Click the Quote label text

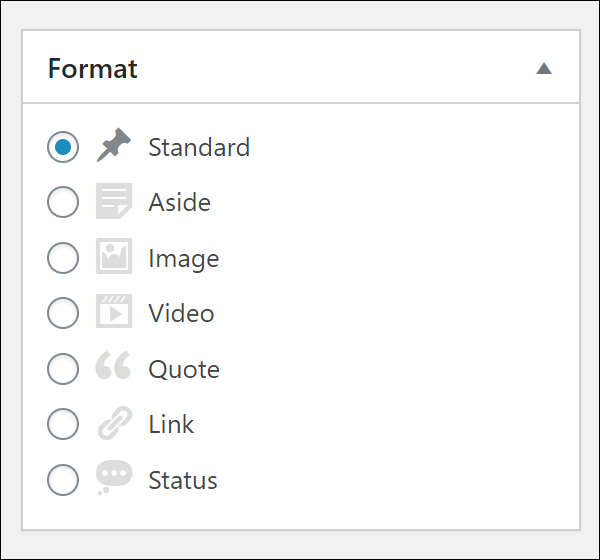coord(184,369)
